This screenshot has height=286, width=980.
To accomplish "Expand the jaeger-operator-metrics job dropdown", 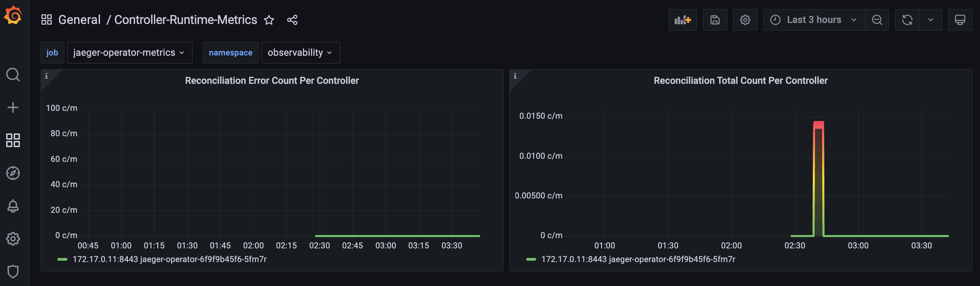I will pyautogui.click(x=129, y=52).
